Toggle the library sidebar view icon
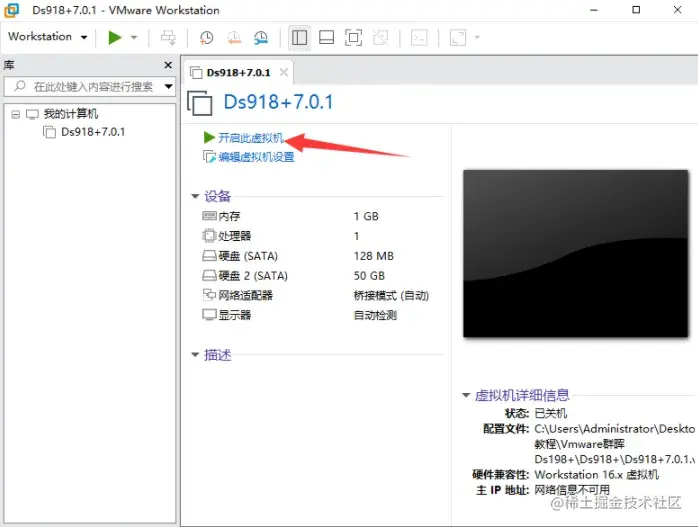Image resolution: width=698 pixels, height=527 pixels. 299,37
